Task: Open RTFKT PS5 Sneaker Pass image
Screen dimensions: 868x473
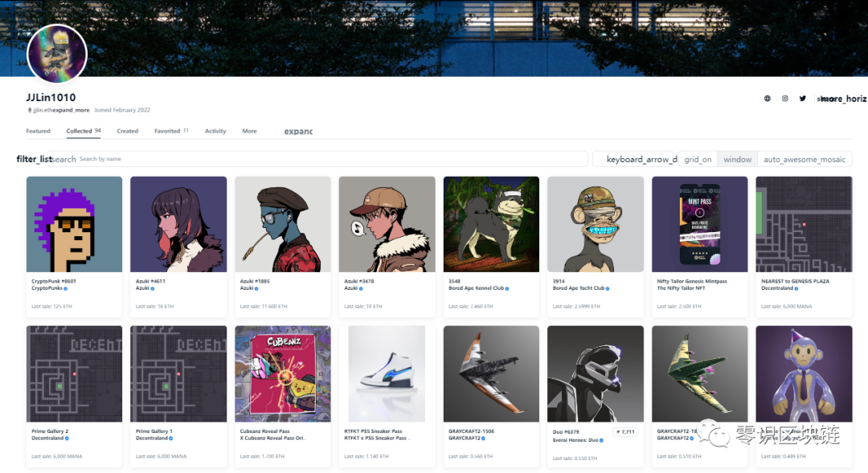Action: click(387, 374)
